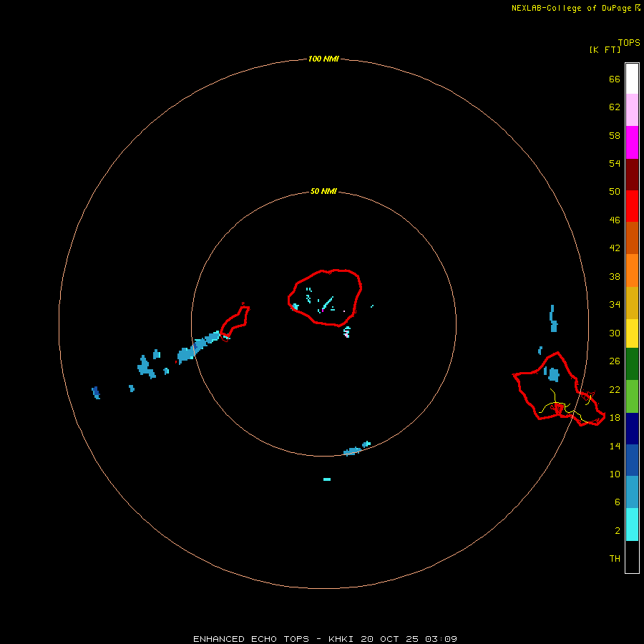The height and width of the screenshot is (644, 644).
Task: Click the "62" legend value
Action: pos(615,107)
